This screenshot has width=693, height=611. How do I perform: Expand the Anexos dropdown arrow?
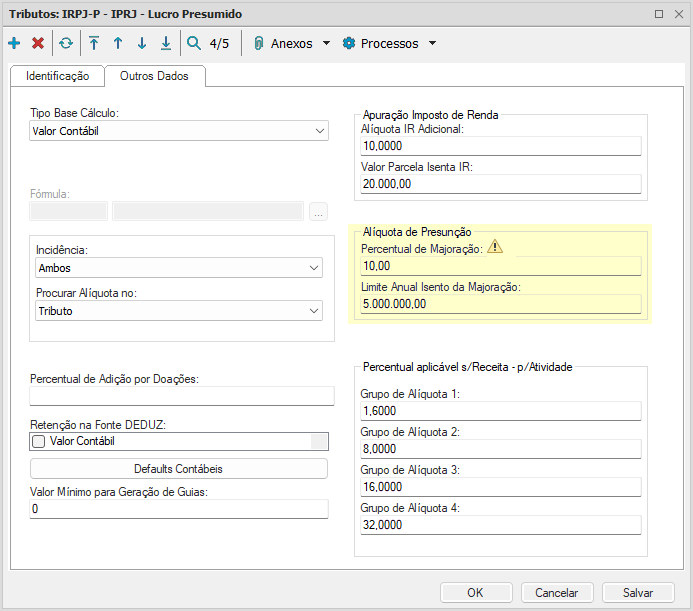pos(327,43)
